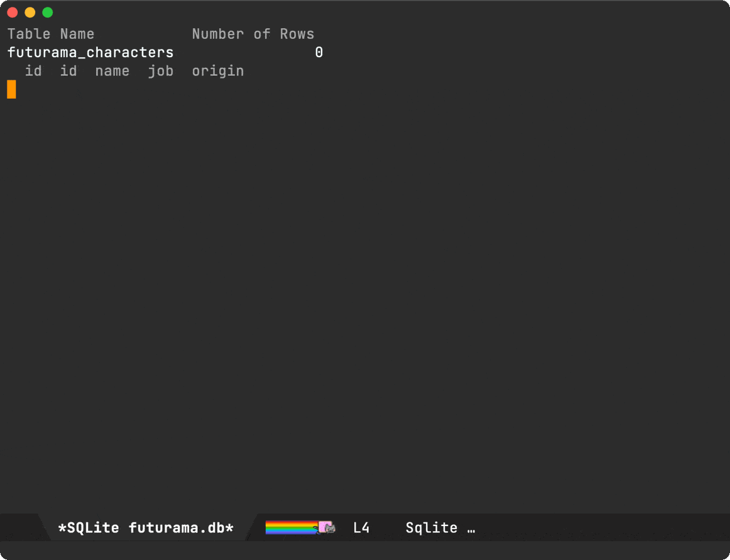The image size is (730, 560).
Task: Close the window with the red button
Action: (13, 13)
